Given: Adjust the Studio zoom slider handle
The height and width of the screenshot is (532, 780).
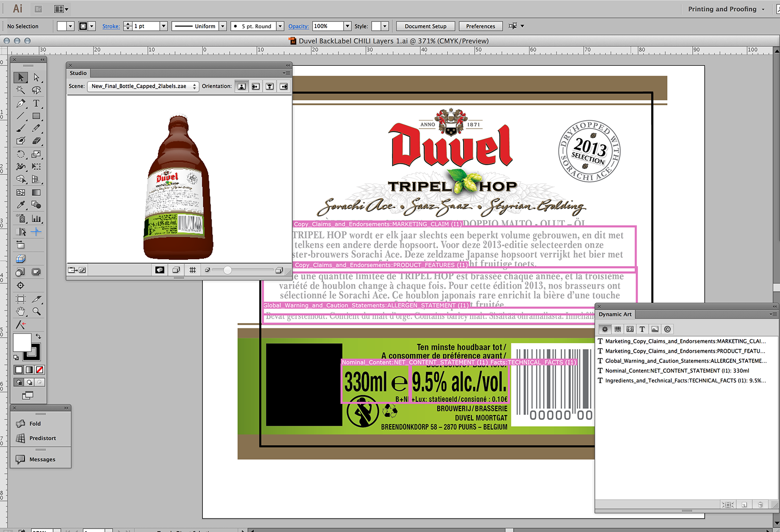Looking at the screenshot, I should (x=228, y=270).
